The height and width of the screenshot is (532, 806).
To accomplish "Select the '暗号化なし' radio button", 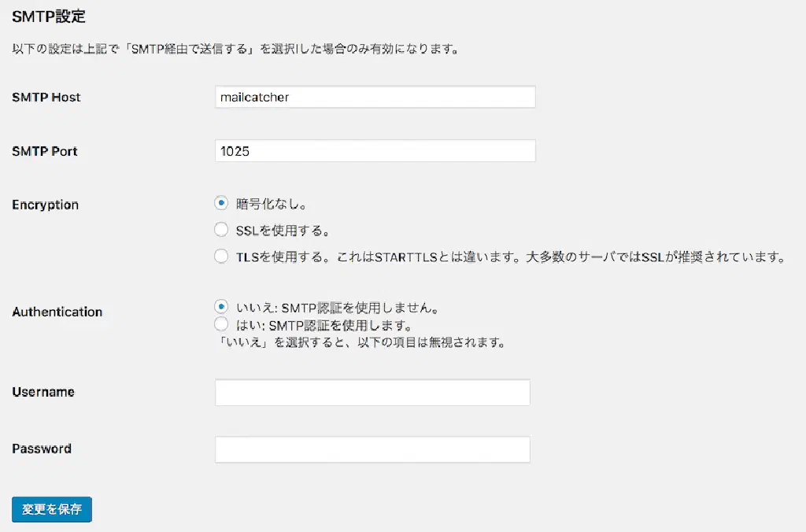I will pos(221,203).
